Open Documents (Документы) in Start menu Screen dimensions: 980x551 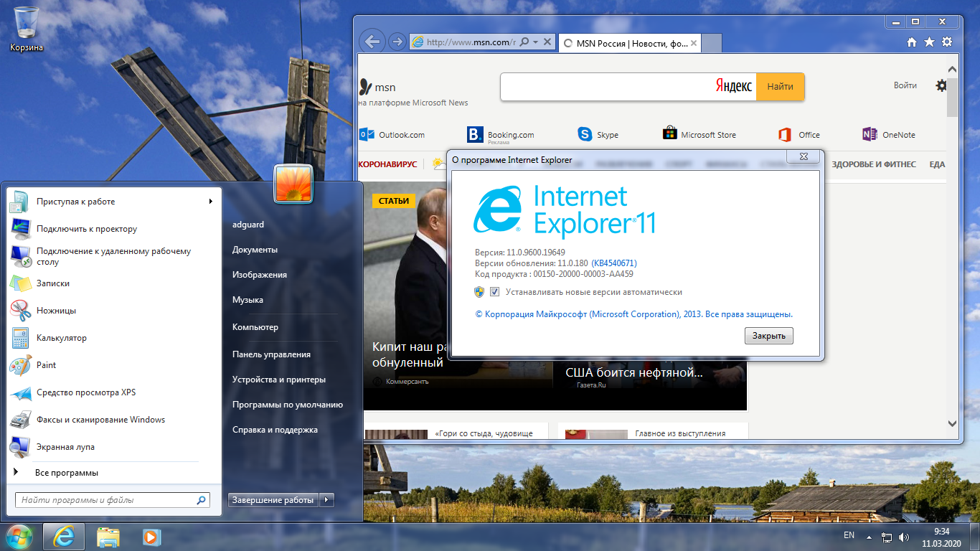[x=255, y=250]
